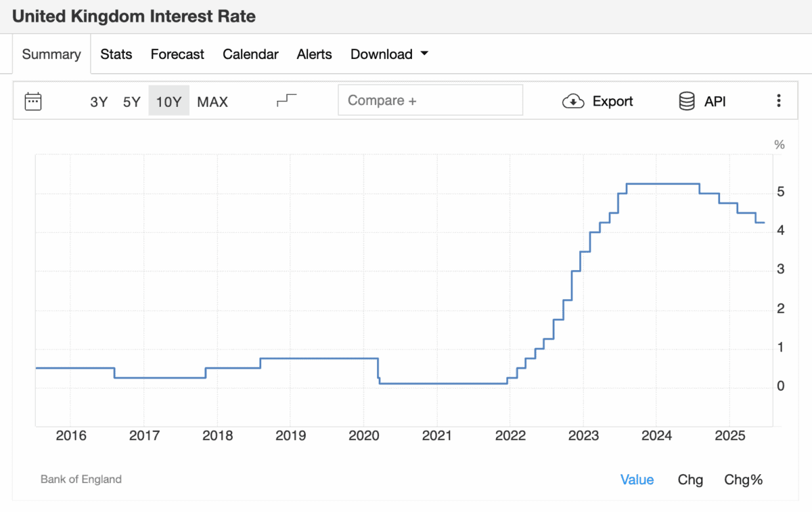Switch to the Forecast tab

pyautogui.click(x=177, y=54)
